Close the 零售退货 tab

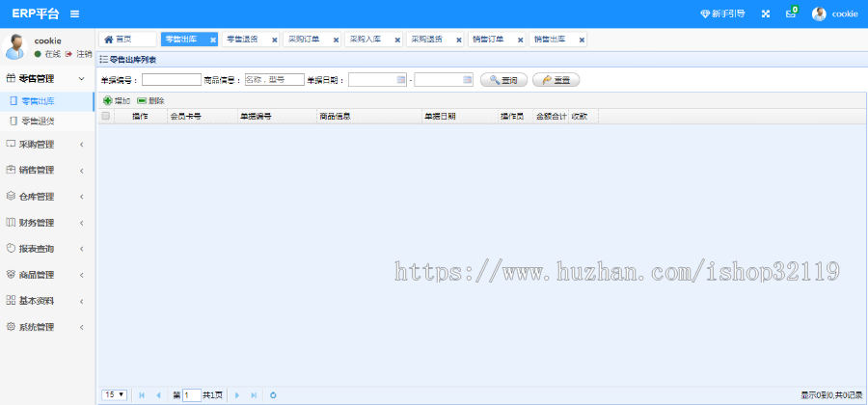coord(274,40)
